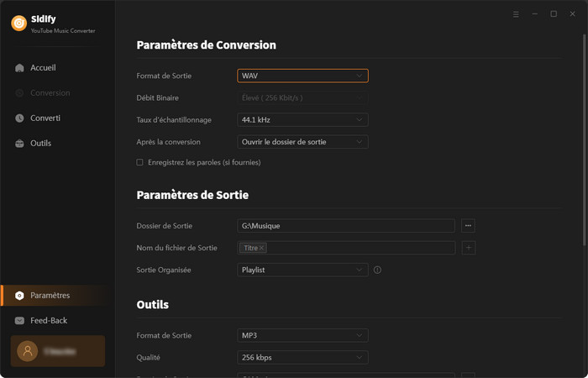Expand the Taux d'échantillonnage 44.1 kHz dropdown
This screenshot has width=588, height=378.
click(302, 120)
